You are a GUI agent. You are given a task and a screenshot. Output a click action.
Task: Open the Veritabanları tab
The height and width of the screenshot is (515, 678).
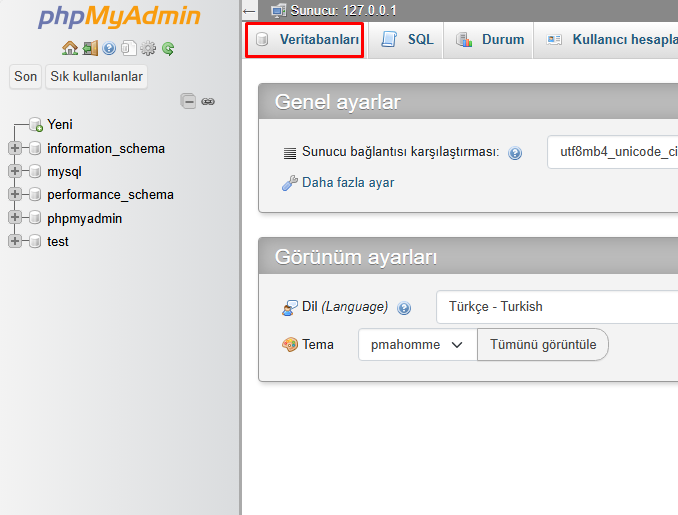coord(304,40)
